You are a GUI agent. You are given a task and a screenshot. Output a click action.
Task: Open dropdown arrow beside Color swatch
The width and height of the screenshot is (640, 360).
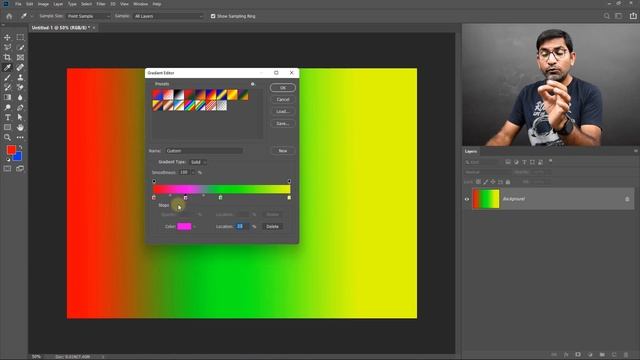tap(195, 227)
